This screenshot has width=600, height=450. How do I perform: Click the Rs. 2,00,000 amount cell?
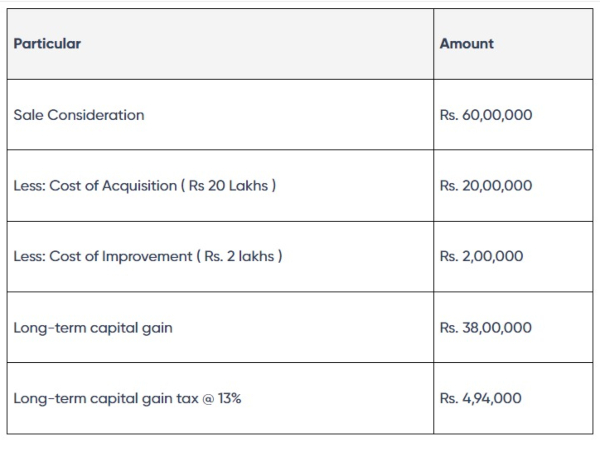click(481, 257)
